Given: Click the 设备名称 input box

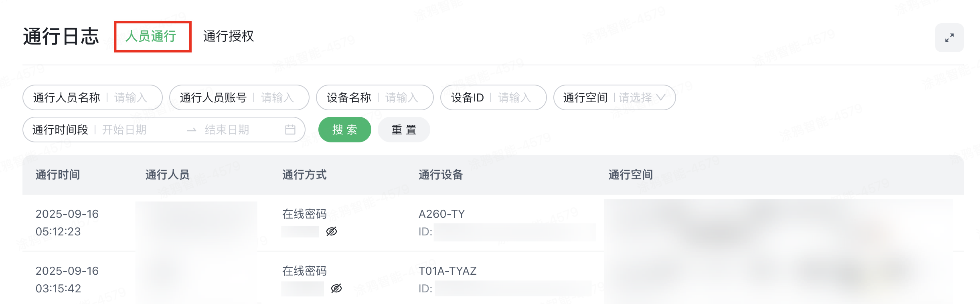Looking at the screenshot, I should coord(401,97).
